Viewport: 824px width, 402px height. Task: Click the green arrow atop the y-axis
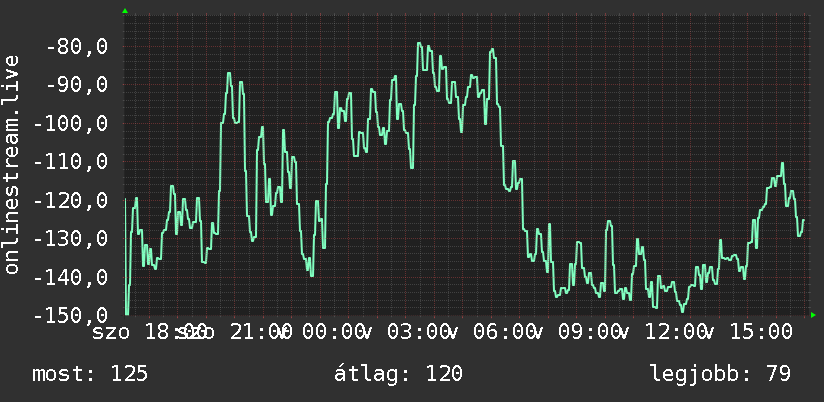(125, 11)
